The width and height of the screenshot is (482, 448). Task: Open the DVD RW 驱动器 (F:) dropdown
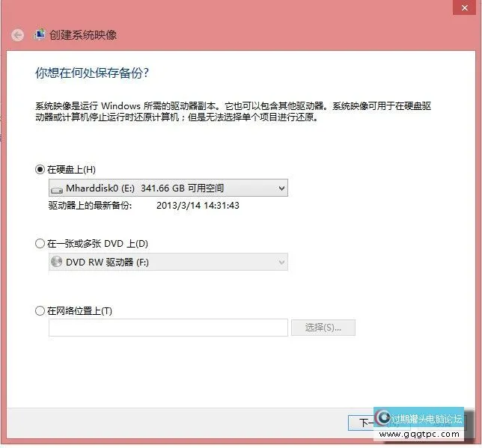168,262
